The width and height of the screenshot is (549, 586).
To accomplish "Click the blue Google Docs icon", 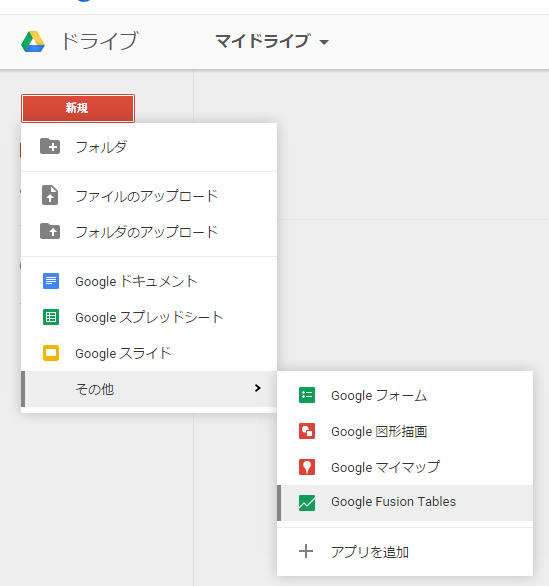I will (x=51, y=281).
